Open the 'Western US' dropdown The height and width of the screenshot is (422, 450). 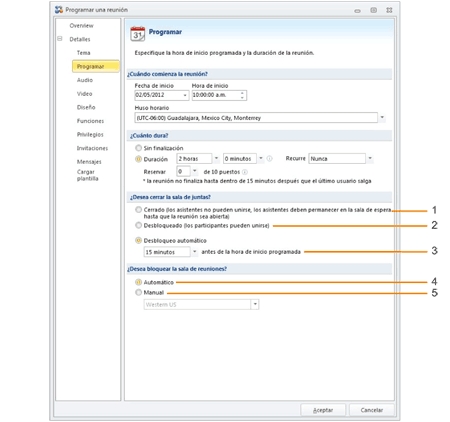255,304
